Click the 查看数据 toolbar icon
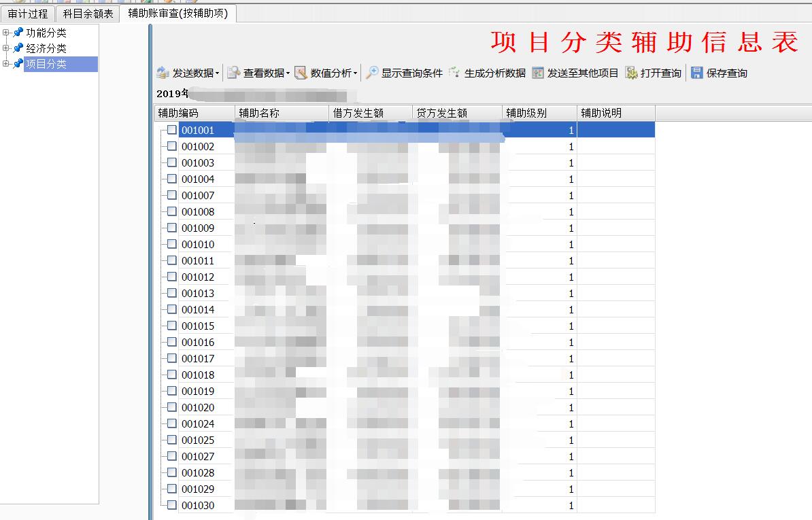This screenshot has height=520, width=812. (234, 73)
